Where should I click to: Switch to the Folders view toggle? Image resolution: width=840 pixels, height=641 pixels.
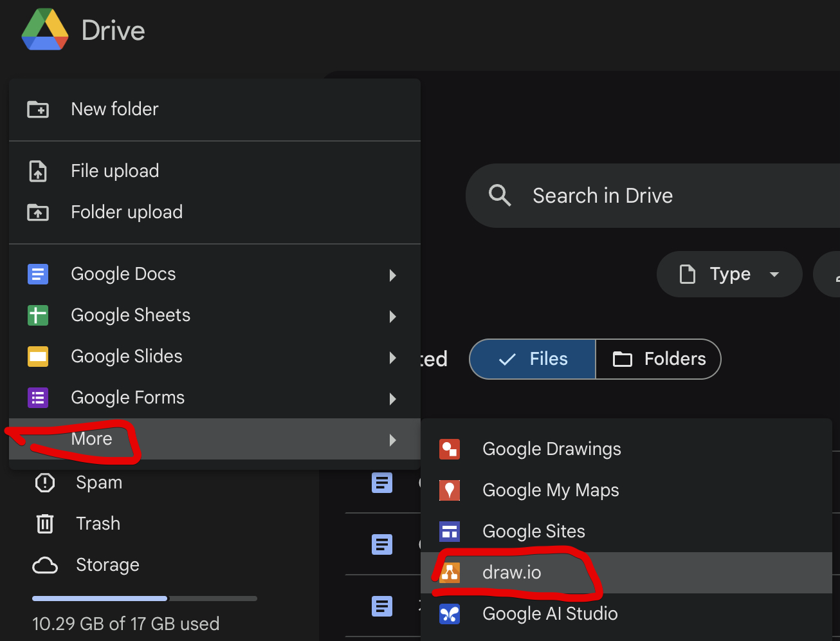point(658,359)
